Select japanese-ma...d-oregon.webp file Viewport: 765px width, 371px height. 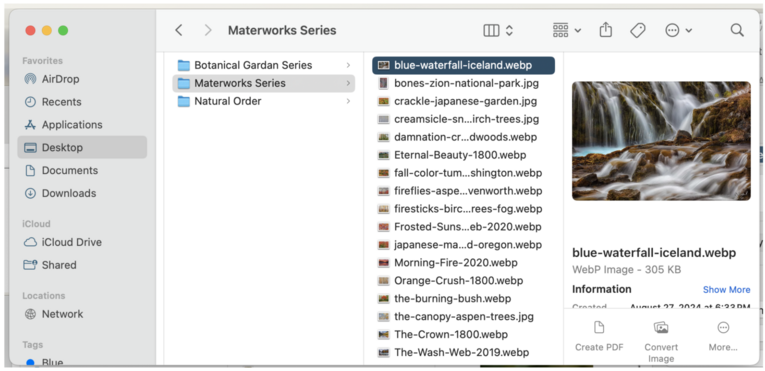pos(463,245)
